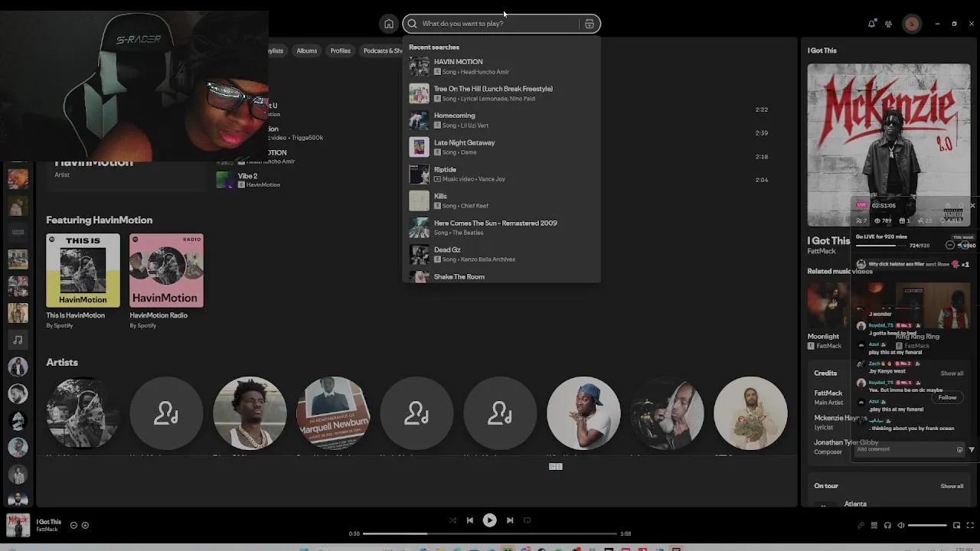Open the Browse icon in search bar
This screenshot has height=551, width=980.
pos(590,24)
